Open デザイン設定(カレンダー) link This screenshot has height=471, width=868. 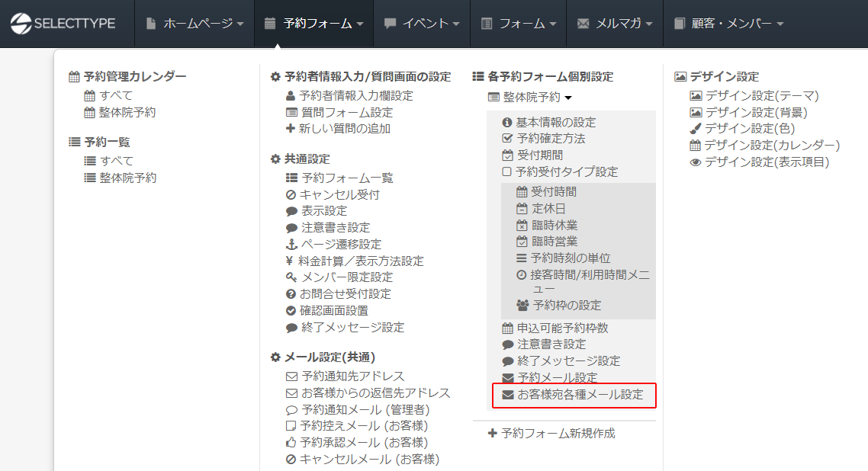[x=772, y=145]
